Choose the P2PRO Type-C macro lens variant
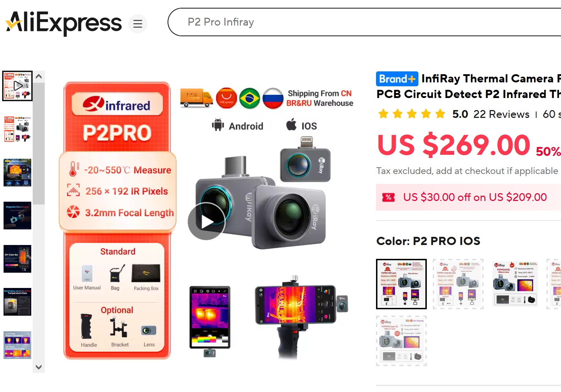This screenshot has width=561, height=392. pyautogui.click(x=401, y=341)
